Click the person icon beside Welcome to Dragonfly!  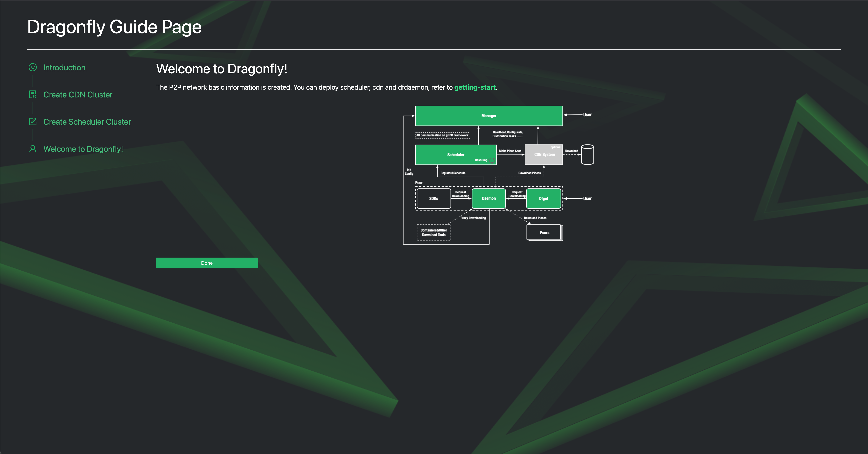click(32, 149)
